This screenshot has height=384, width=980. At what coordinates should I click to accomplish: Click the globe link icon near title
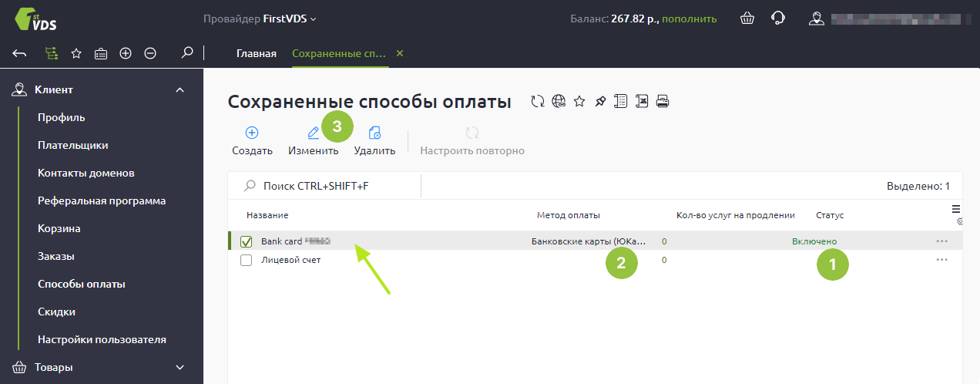559,101
